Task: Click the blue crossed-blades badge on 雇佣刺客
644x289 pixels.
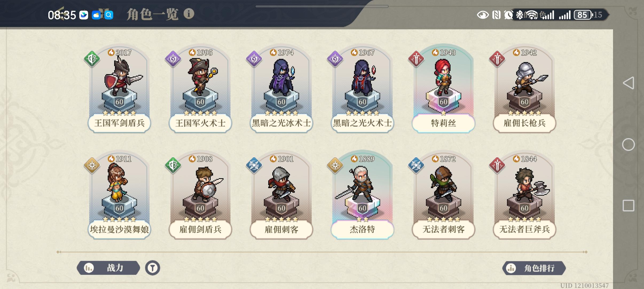Action: click(x=254, y=165)
